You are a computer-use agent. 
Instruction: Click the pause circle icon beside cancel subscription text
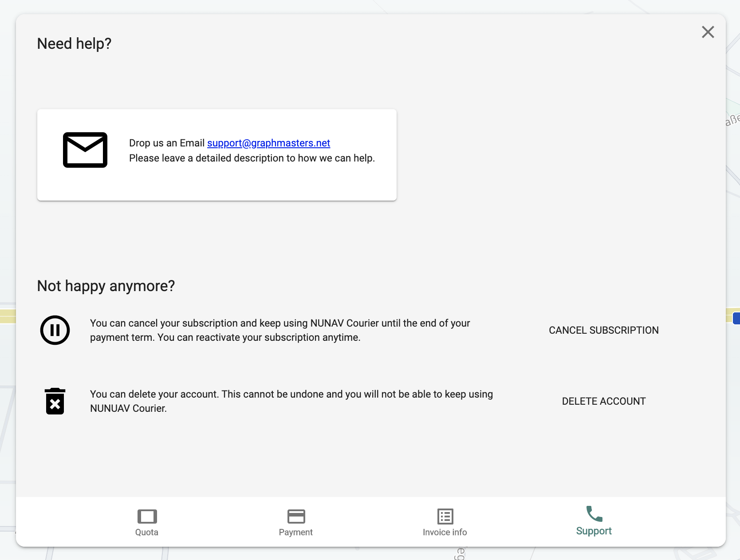55,330
